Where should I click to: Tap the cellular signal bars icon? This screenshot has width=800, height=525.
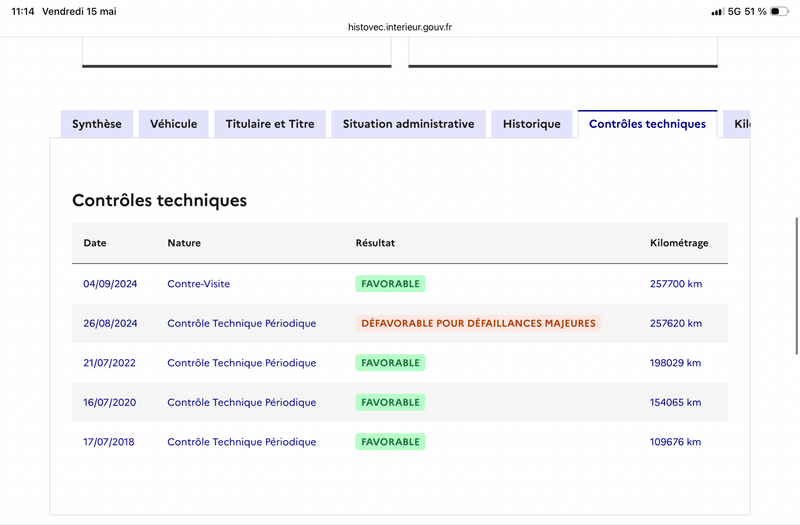coord(717,12)
